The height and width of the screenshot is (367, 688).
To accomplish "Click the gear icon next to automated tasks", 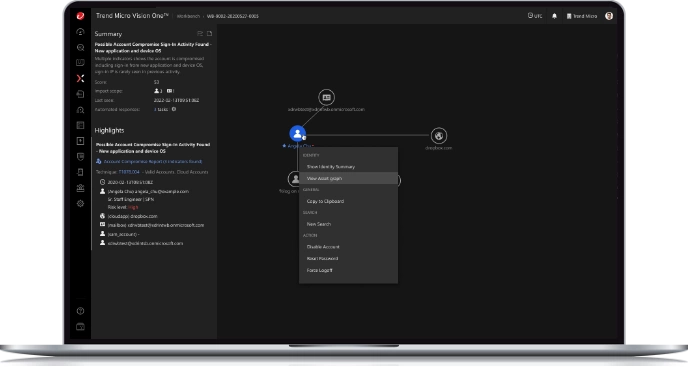I will tap(174, 109).
